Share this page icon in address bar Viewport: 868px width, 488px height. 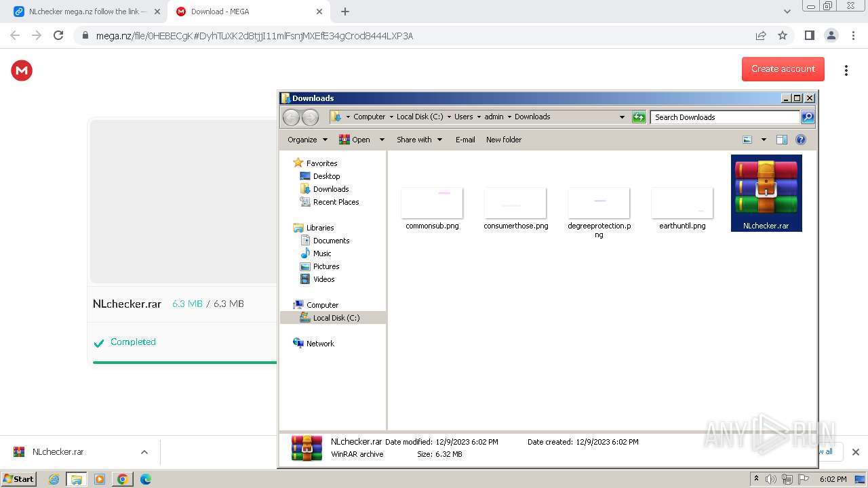761,35
